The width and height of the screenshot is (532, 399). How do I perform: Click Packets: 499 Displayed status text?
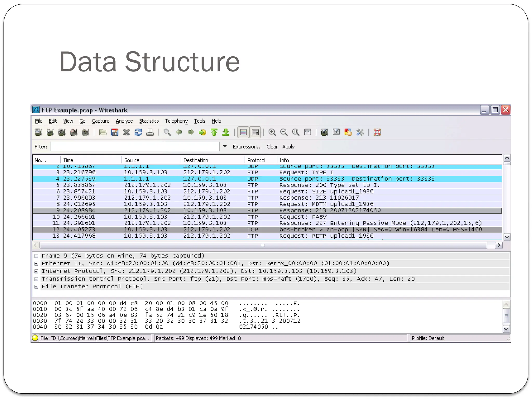[198, 338]
